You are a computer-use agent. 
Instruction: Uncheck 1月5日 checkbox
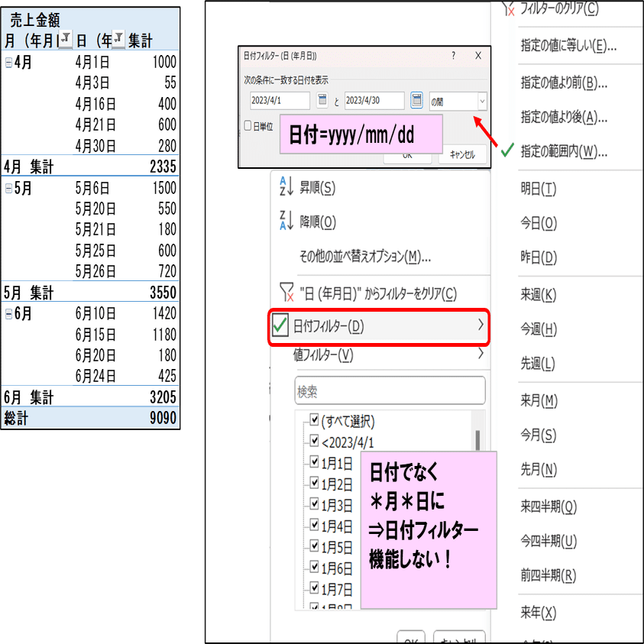tap(314, 546)
